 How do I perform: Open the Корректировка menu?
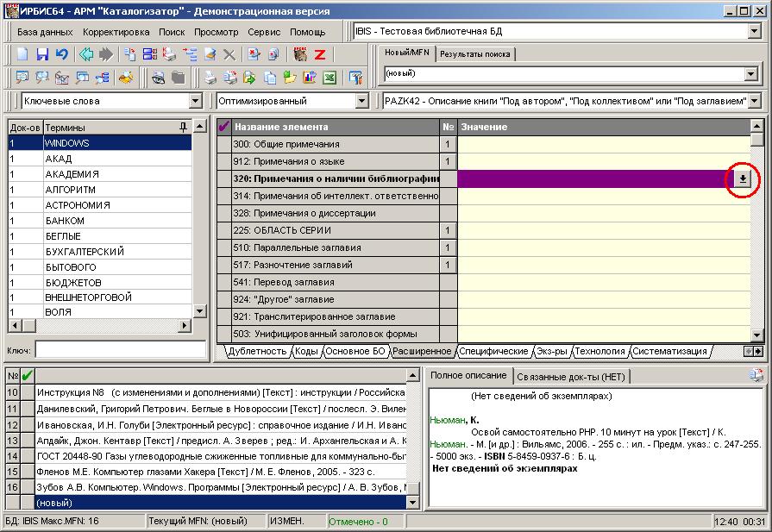pyautogui.click(x=116, y=32)
